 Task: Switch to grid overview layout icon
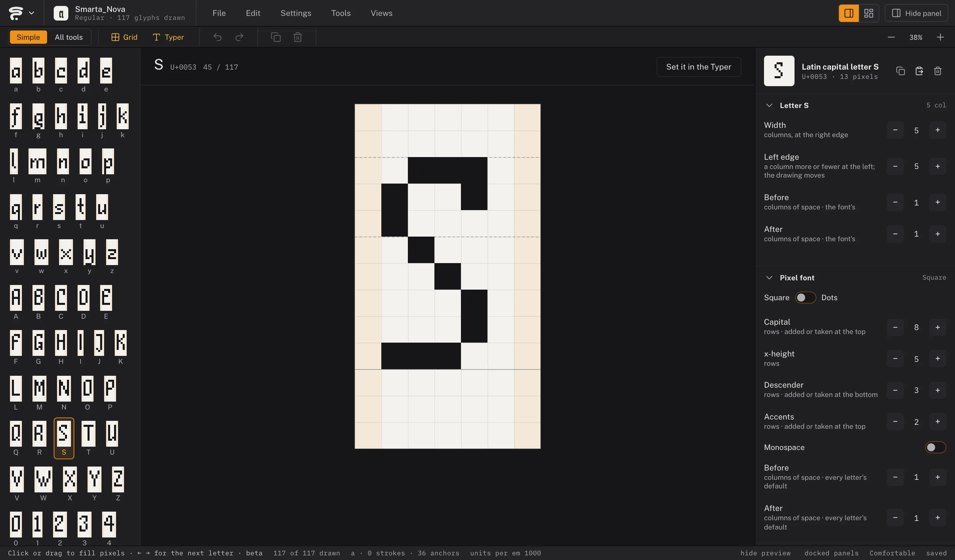coord(868,13)
